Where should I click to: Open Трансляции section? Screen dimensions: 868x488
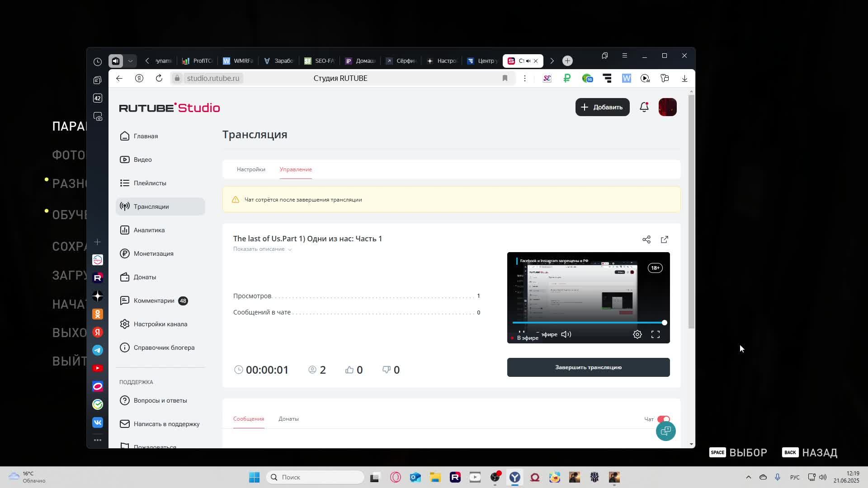click(x=160, y=206)
